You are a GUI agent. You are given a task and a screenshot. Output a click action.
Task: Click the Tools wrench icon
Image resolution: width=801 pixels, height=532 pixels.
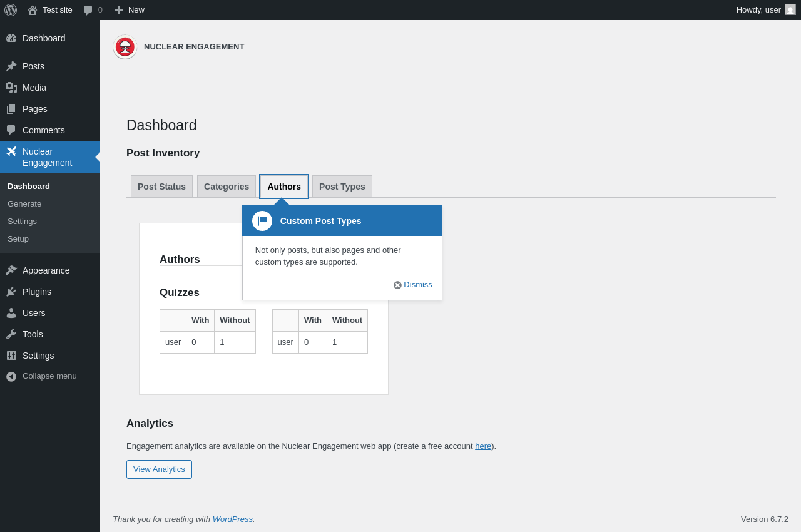point(11,334)
